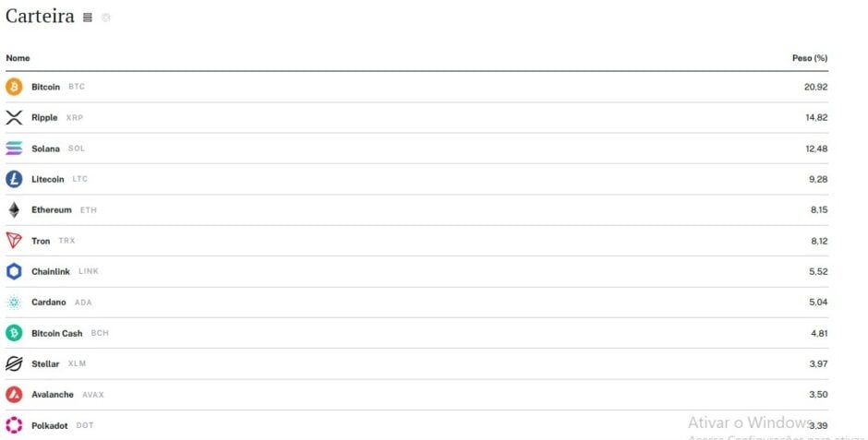
Task: Click the Ripple XRP logo icon
Action: click(14, 117)
